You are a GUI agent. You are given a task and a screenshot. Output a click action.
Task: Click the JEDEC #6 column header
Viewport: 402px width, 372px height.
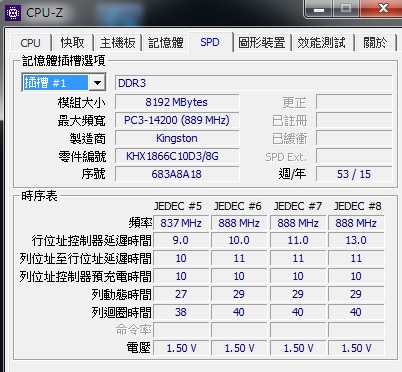[238, 206]
